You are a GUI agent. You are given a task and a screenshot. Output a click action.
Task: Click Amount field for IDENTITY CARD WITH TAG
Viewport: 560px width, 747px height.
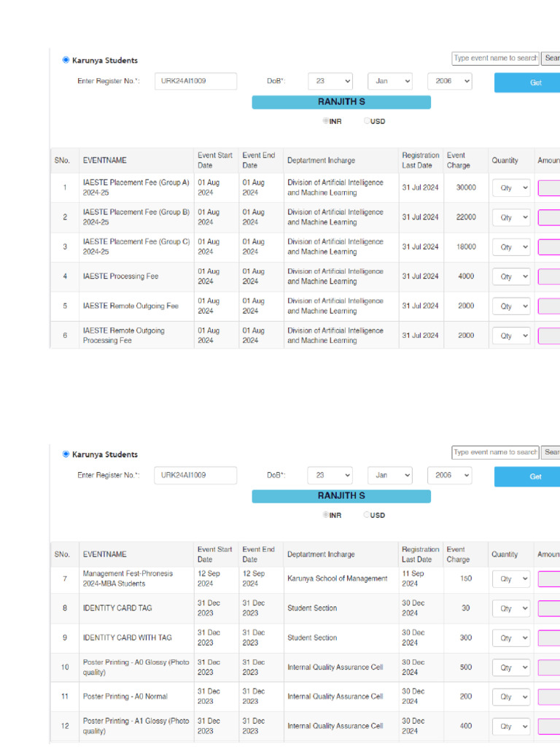(549, 638)
